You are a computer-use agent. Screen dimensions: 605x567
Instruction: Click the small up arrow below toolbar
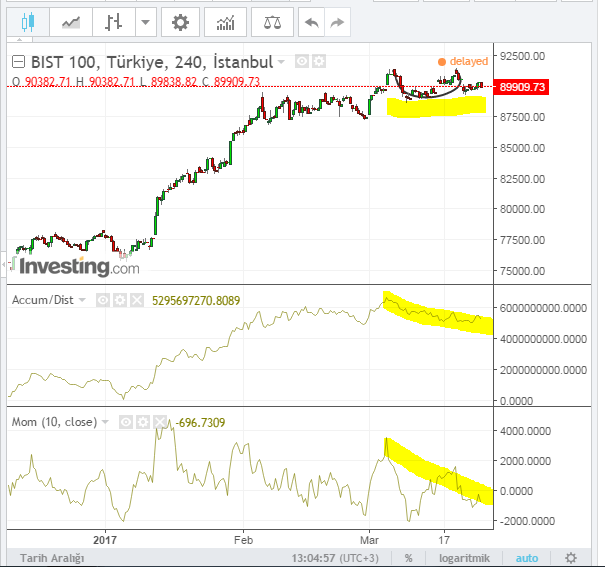[x=20, y=40]
